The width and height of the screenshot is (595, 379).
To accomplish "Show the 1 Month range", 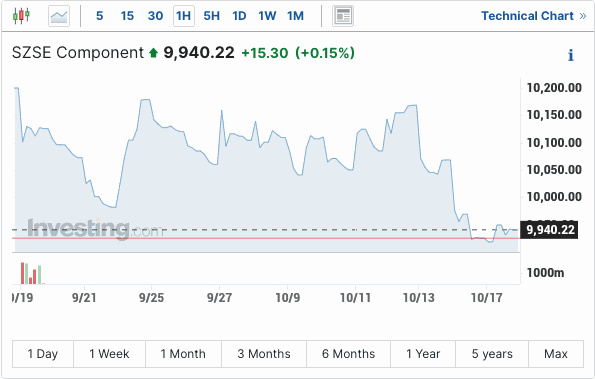I will click(x=183, y=354).
